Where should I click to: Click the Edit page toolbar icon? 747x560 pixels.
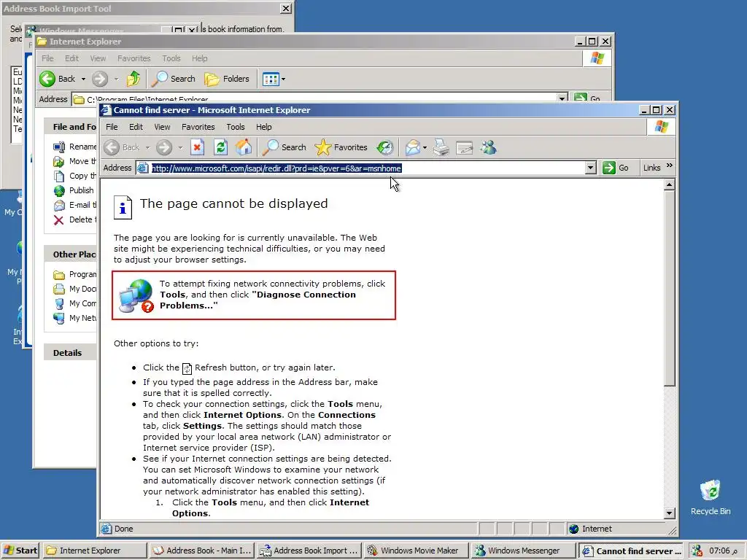pyautogui.click(x=465, y=147)
